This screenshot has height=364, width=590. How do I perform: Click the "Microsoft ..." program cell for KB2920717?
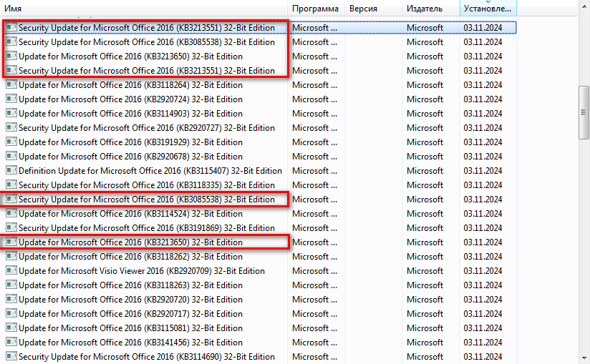pyautogui.click(x=314, y=314)
